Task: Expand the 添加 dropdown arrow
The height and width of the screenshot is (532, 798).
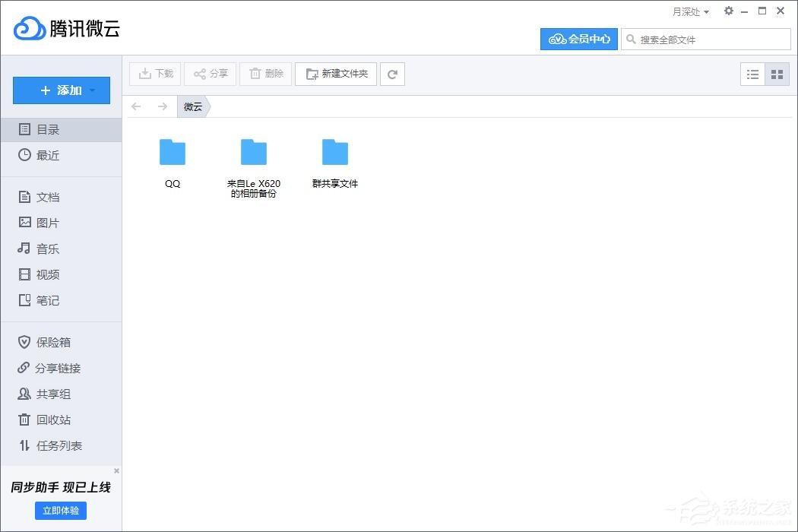Action: [x=93, y=90]
